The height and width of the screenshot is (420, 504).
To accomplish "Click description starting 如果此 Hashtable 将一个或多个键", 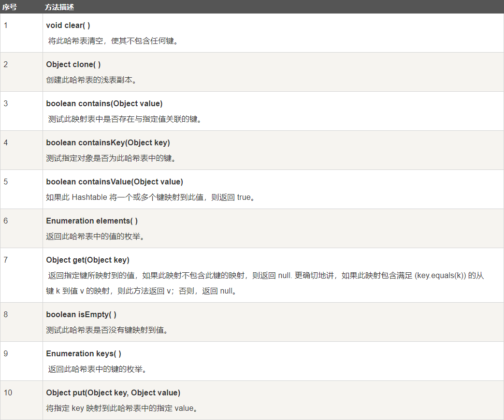I will (x=151, y=197).
